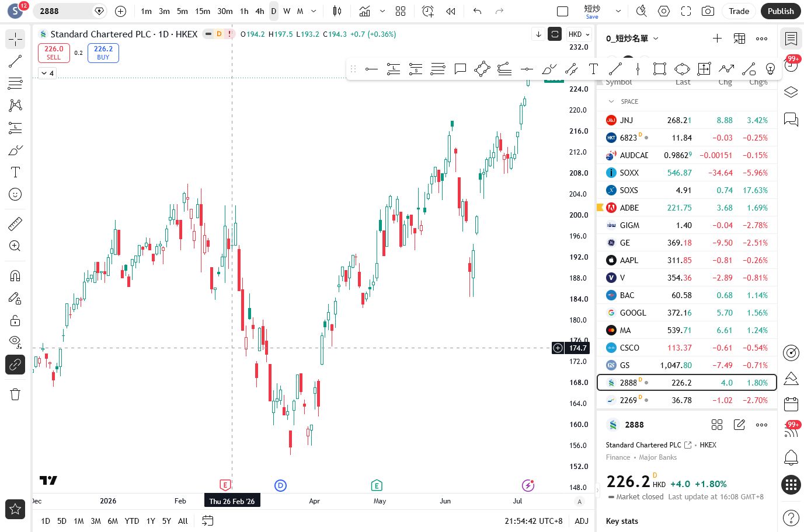
Task: Select the crosshair cursor tool
Action: coord(15,39)
